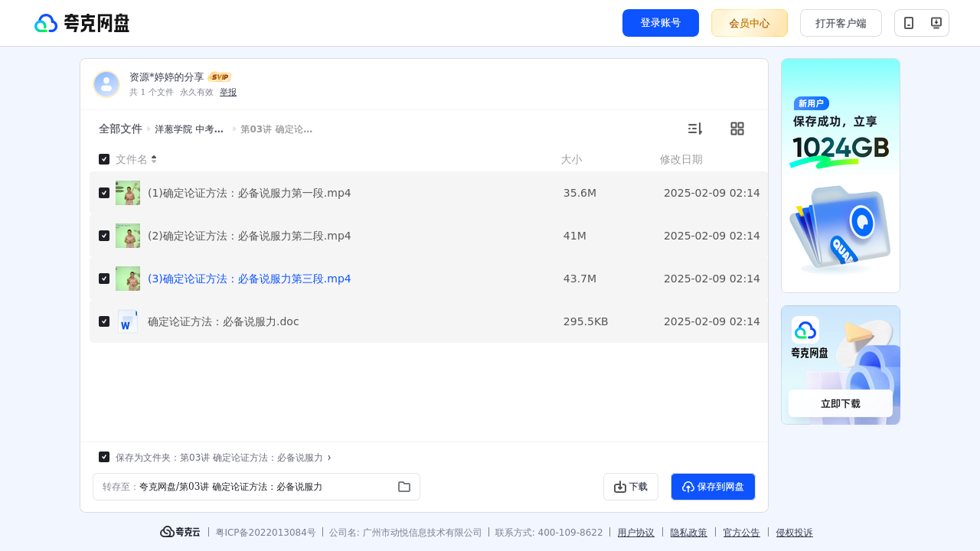The width and height of the screenshot is (980, 551).
Task: Click the 大小 column header
Action: click(x=571, y=159)
